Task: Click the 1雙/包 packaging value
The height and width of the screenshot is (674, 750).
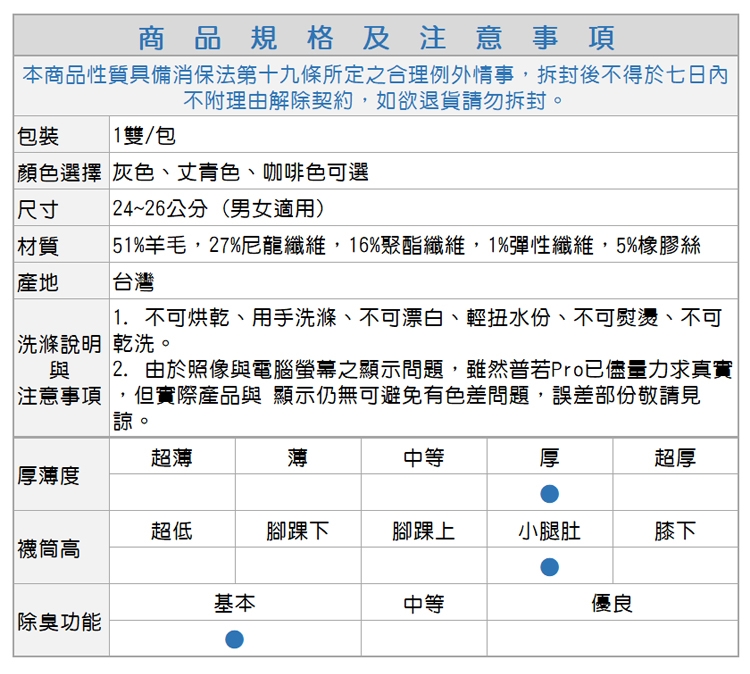Action: point(145,136)
